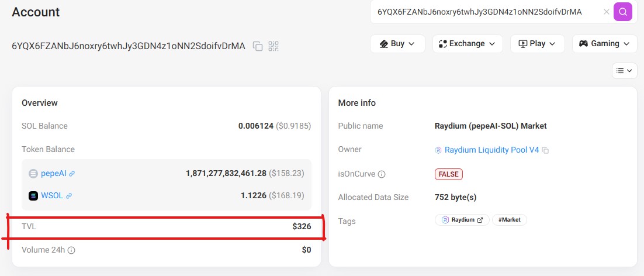The height and width of the screenshot is (276, 644).
Task: Click the pepeAI token logo icon
Action: 33,173
